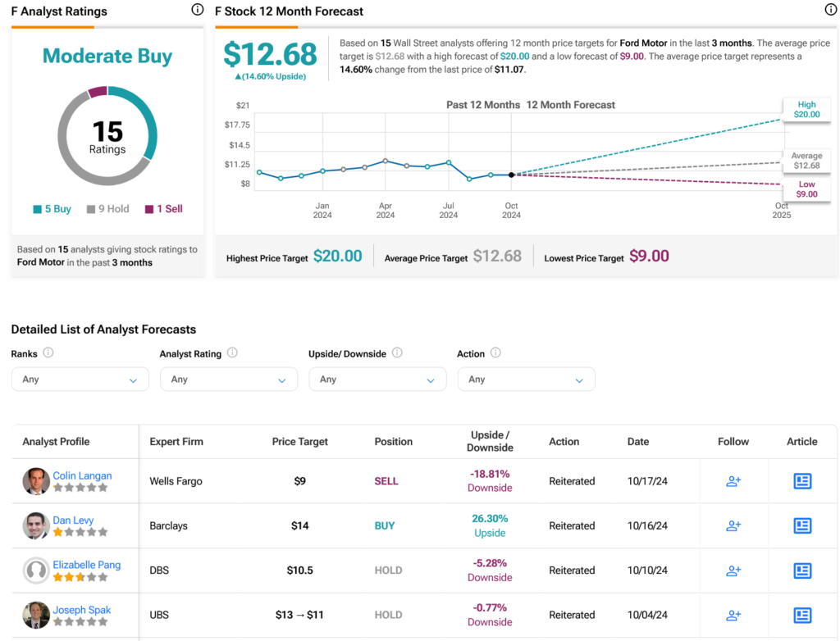Click the Date column header
The width and height of the screenshot is (840, 641).
coord(637,441)
